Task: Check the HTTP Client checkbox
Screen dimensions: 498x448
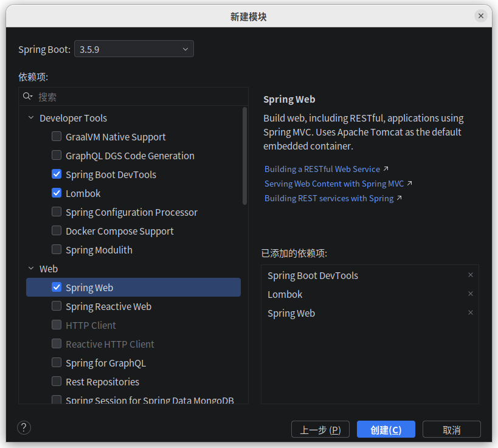Action: (x=57, y=325)
